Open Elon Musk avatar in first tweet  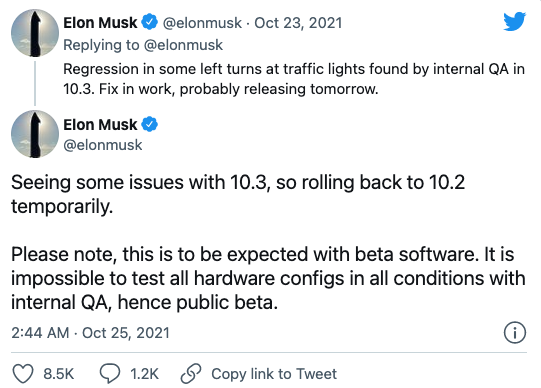click(35, 33)
